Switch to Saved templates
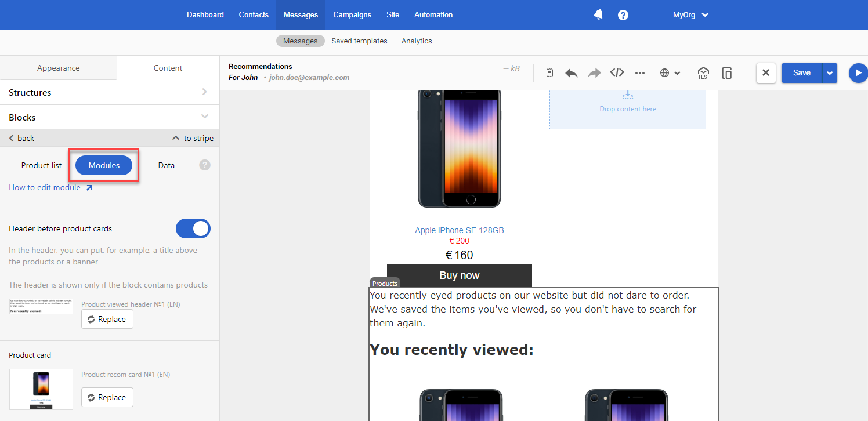Screen dimensions: 868x421 pyautogui.click(x=359, y=41)
